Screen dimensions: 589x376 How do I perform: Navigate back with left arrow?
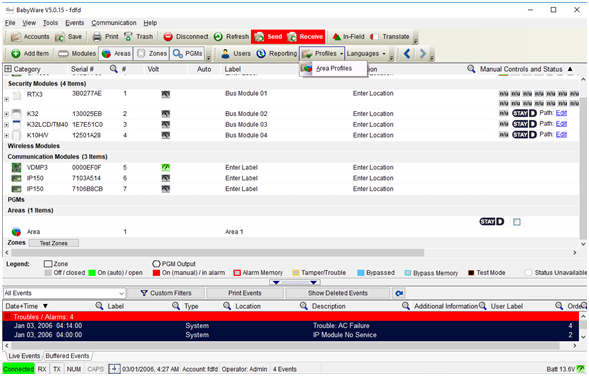pos(407,54)
